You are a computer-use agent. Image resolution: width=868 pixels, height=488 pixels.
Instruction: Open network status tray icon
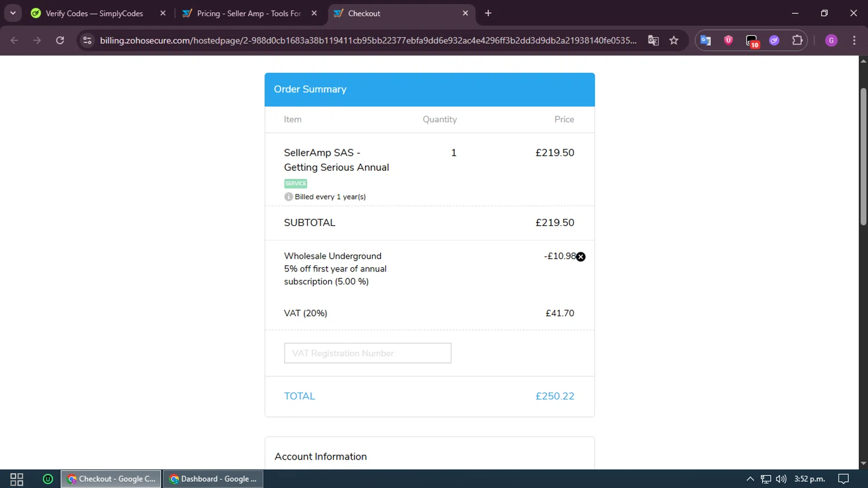point(766,479)
